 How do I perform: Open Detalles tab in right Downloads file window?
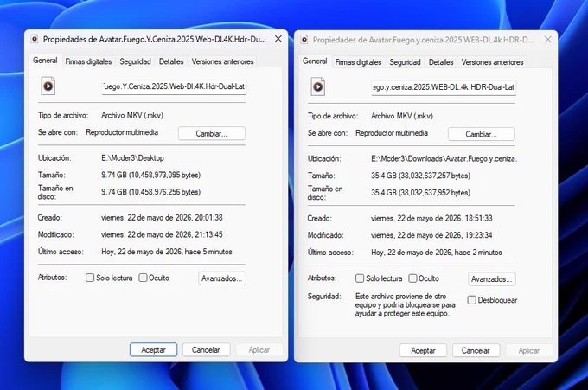(x=441, y=62)
